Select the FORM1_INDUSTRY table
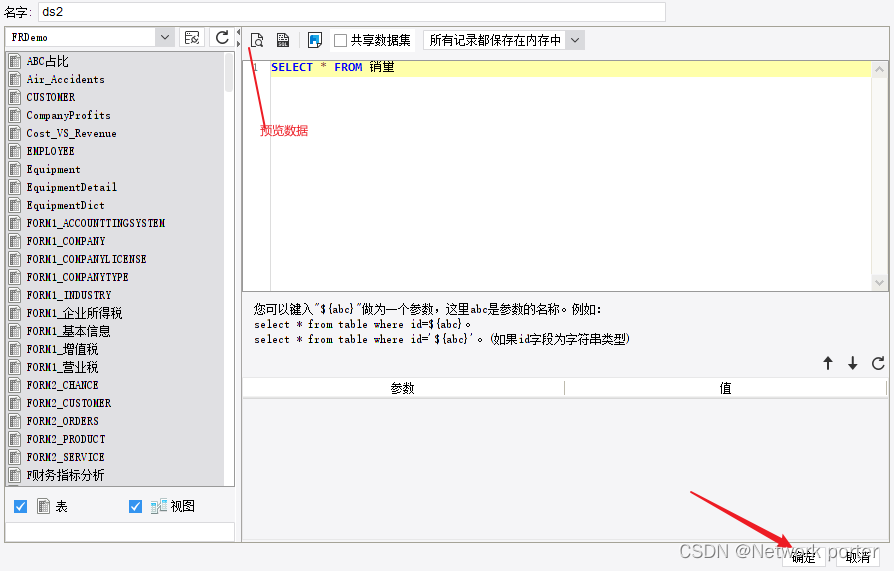894x571 pixels. click(69, 295)
